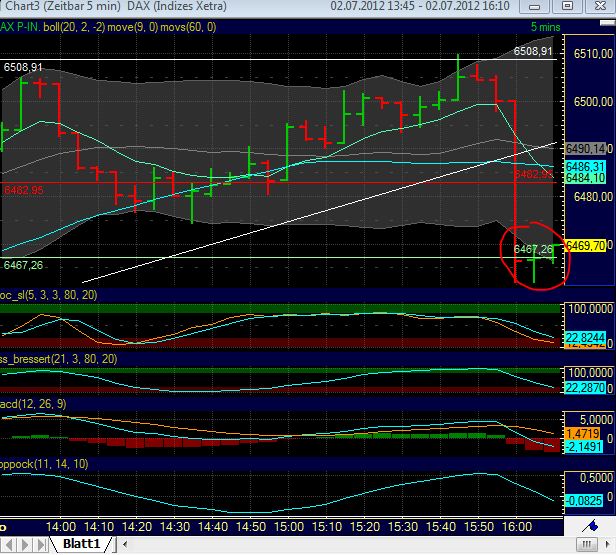The image size is (616, 555).
Task: Select the ss_bressert(21, 3, 80, 20) label
Action: point(59,359)
